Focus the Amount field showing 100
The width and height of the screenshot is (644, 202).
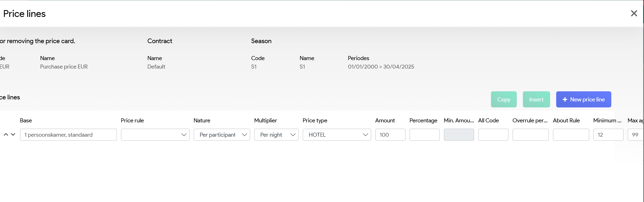(x=390, y=135)
